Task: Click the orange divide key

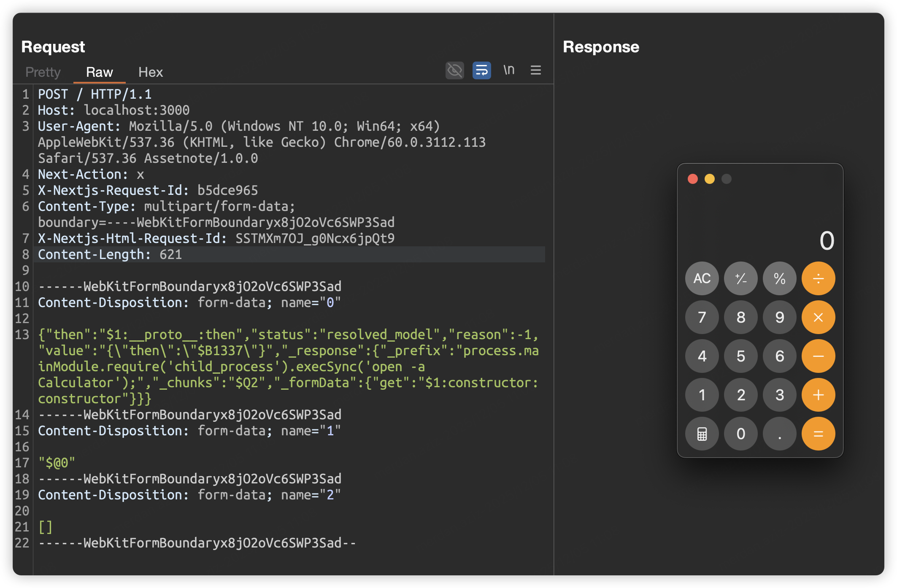Action: (x=818, y=278)
